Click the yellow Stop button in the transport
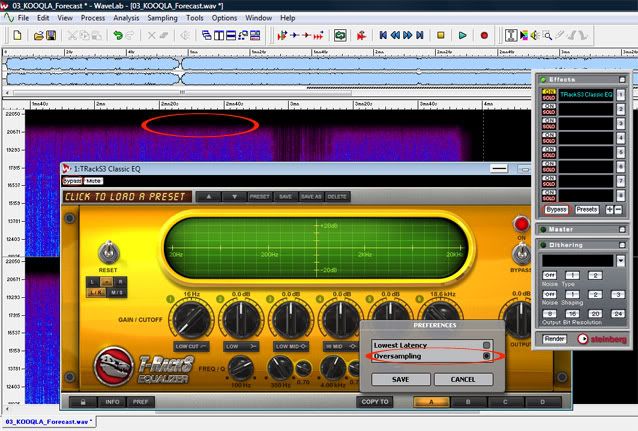The image size is (638, 431). [x=440, y=35]
